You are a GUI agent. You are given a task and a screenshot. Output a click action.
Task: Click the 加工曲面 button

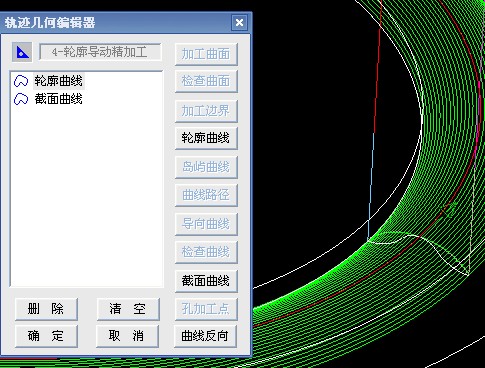coord(206,54)
